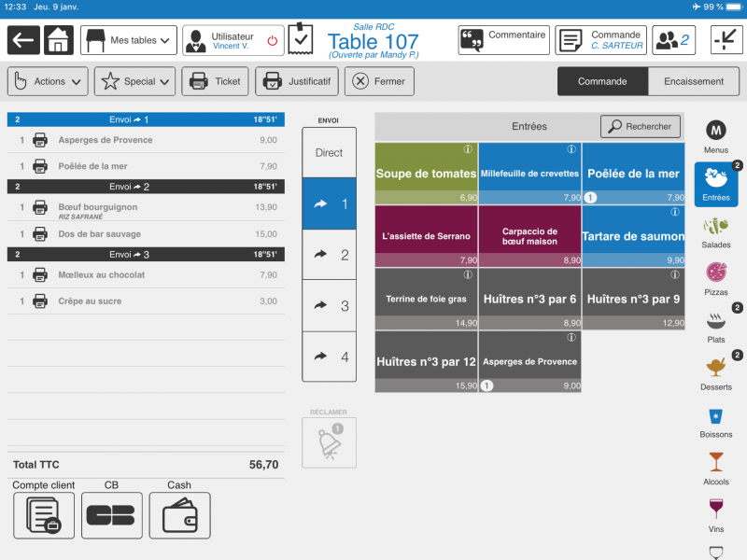Open the Desserts category tab
Viewport: 747px width, 560px height.
coord(716,371)
